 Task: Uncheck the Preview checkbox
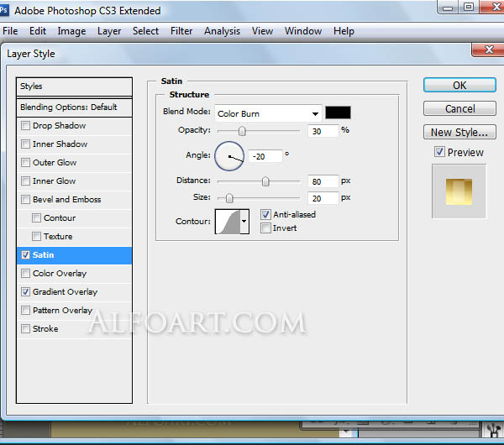439,152
